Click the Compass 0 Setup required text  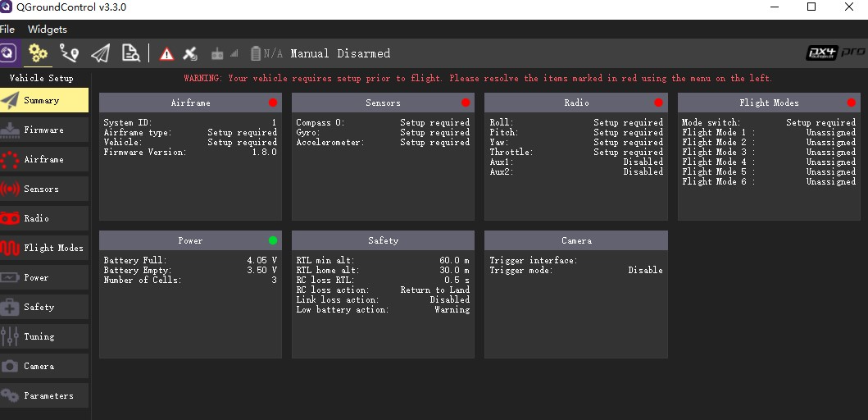pyautogui.click(x=435, y=122)
